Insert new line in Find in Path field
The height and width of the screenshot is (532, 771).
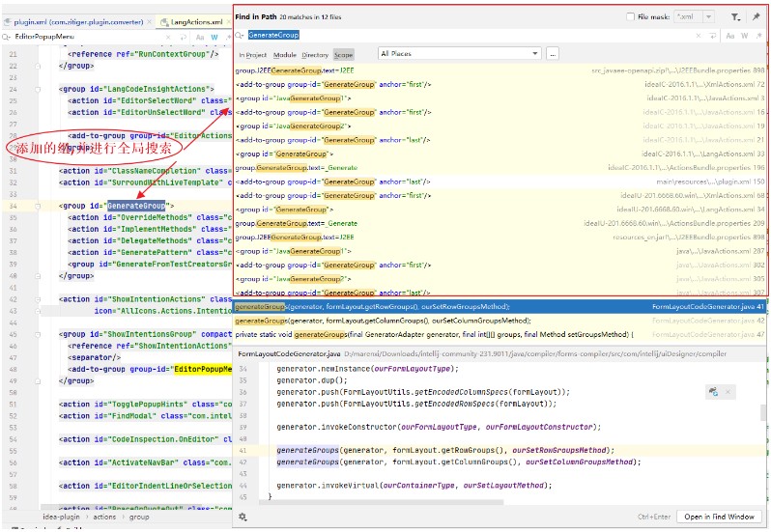click(x=712, y=36)
